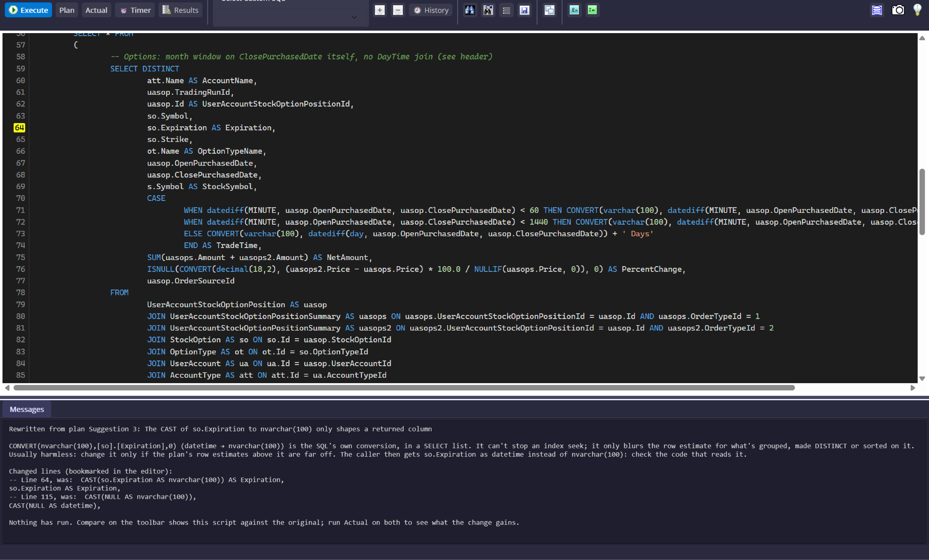Viewport: 929px width, 560px height.
Task: Run the Actual execution plan
Action: point(96,10)
